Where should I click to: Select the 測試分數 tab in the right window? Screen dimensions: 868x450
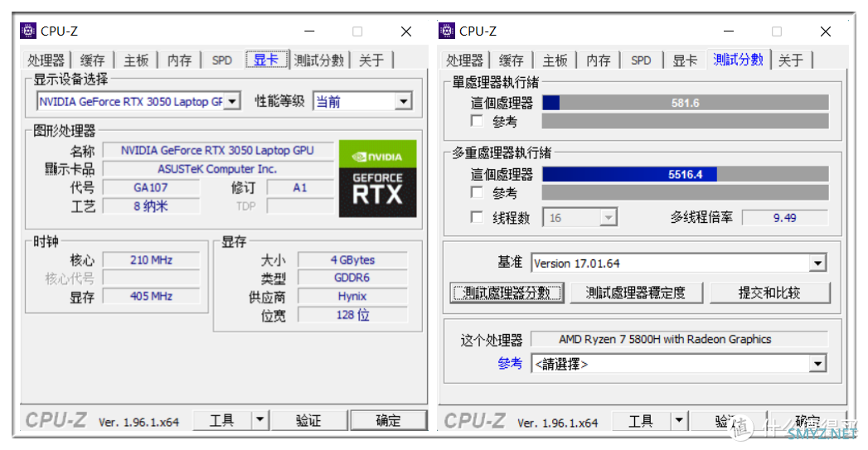(x=739, y=59)
